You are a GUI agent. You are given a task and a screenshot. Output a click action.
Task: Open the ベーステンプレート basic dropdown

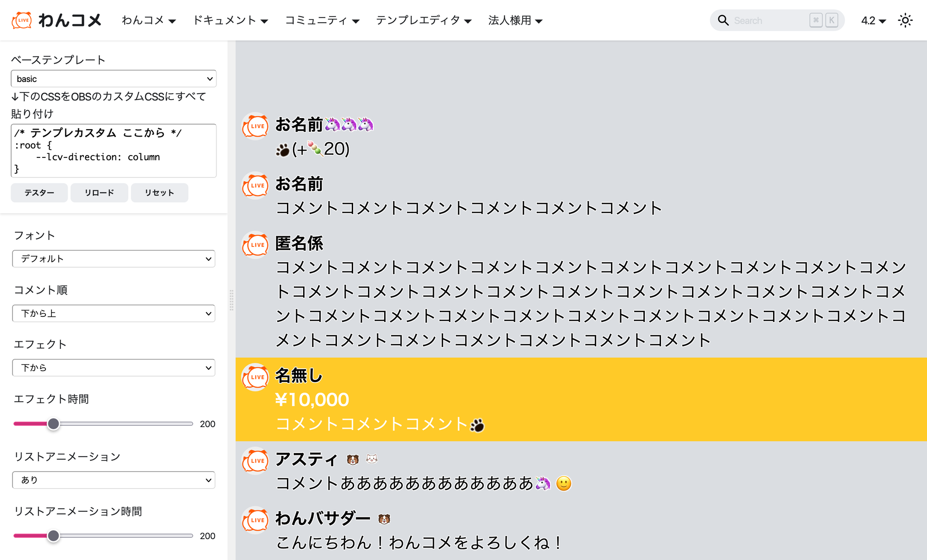pos(114,79)
